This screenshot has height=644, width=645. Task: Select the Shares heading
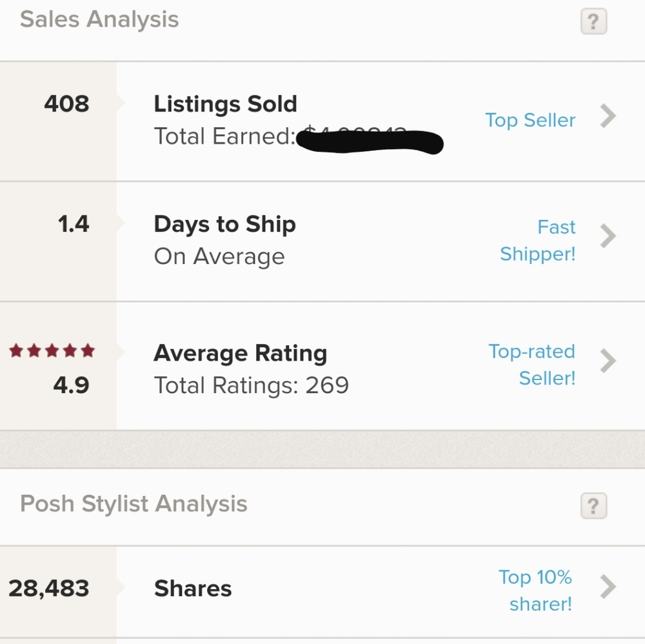coord(192,589)
